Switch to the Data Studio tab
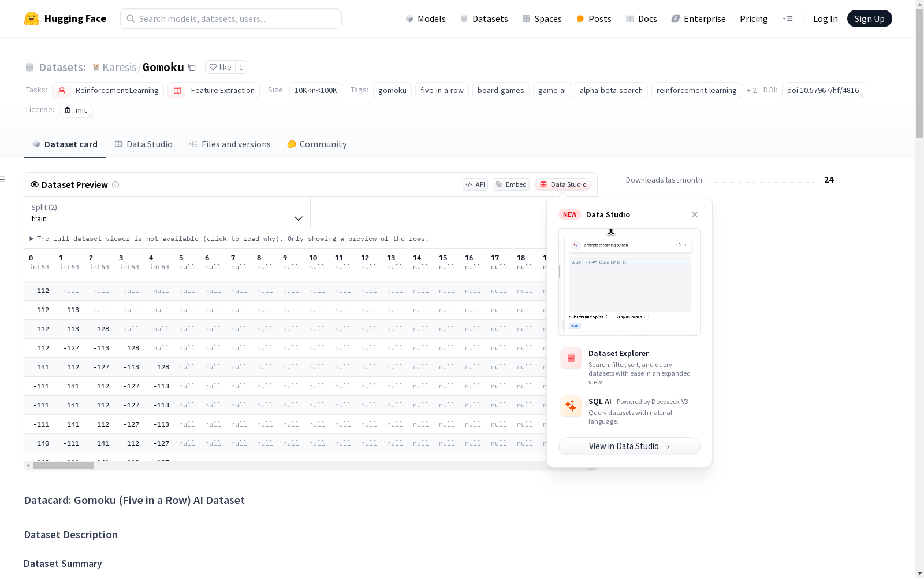This screenshot has height=578, width=924. (x=143, y=144)
